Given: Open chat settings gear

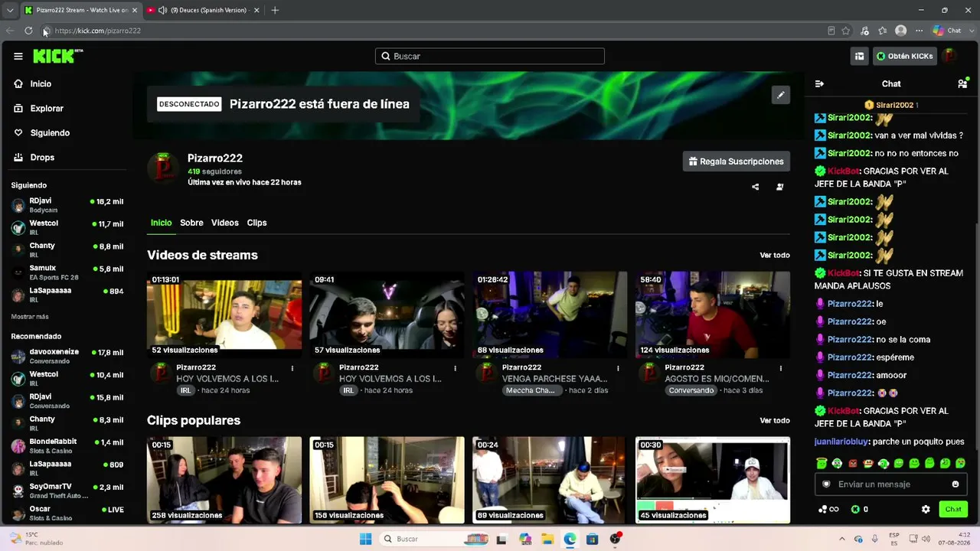Looking at the screenshot, I should pyautogui.click(x=926, y=509).
